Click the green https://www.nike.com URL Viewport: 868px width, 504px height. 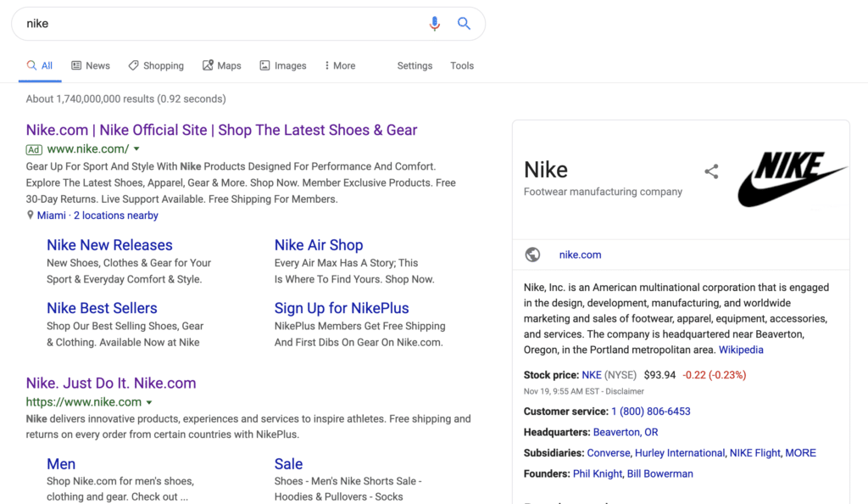[84, 402]
